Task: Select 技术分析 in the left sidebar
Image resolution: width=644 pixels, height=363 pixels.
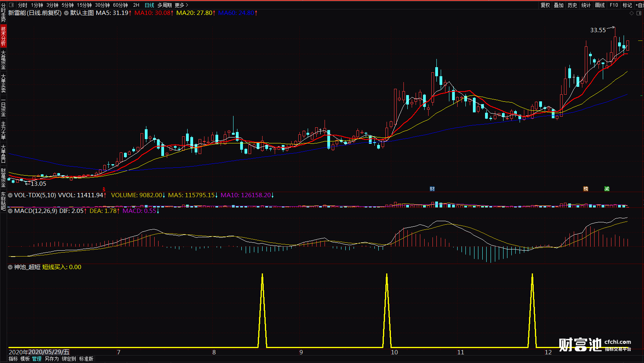Action: click(3, 36)
